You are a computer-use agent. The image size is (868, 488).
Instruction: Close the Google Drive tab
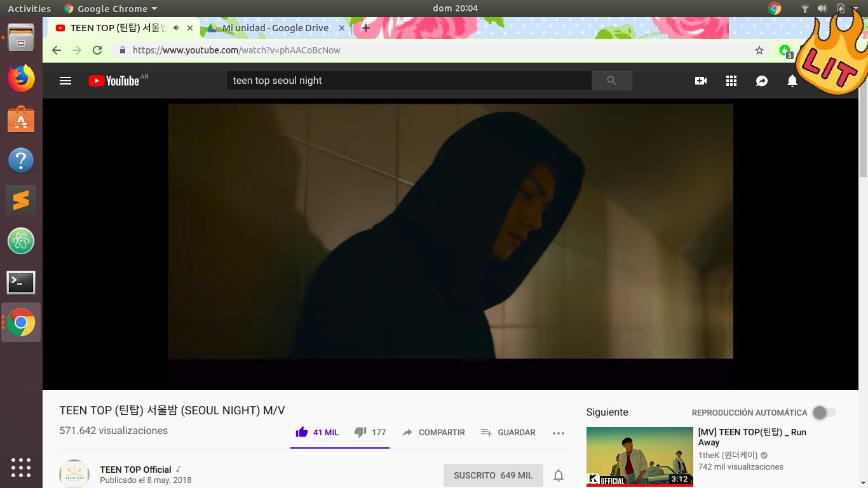click(342, 28)
